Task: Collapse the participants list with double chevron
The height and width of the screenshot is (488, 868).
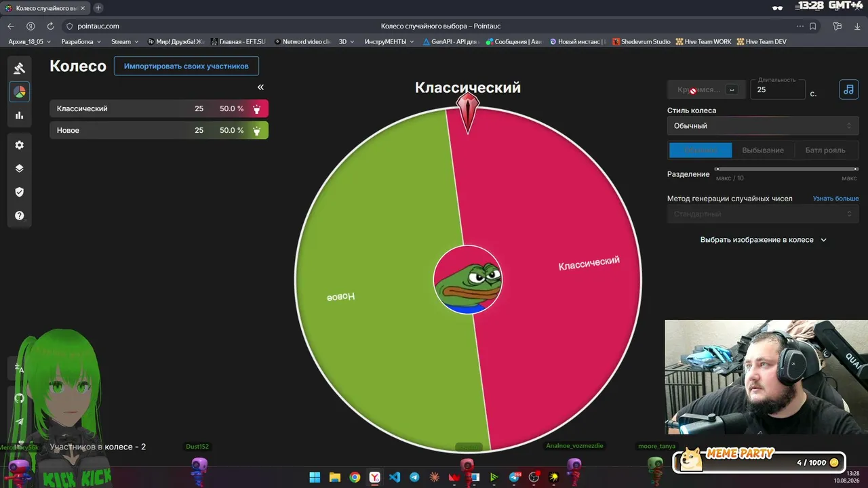Action: point(260,87)
